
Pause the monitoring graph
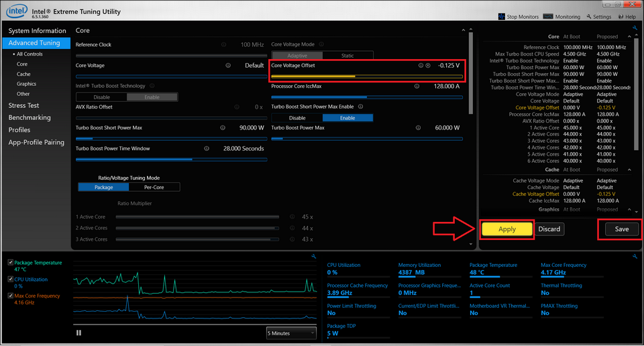(79, 333)
